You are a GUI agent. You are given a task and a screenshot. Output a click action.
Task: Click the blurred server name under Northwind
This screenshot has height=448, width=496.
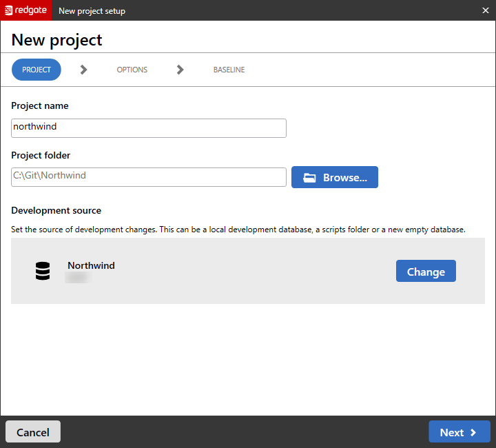pyautogui.click(x=78, y=277)
